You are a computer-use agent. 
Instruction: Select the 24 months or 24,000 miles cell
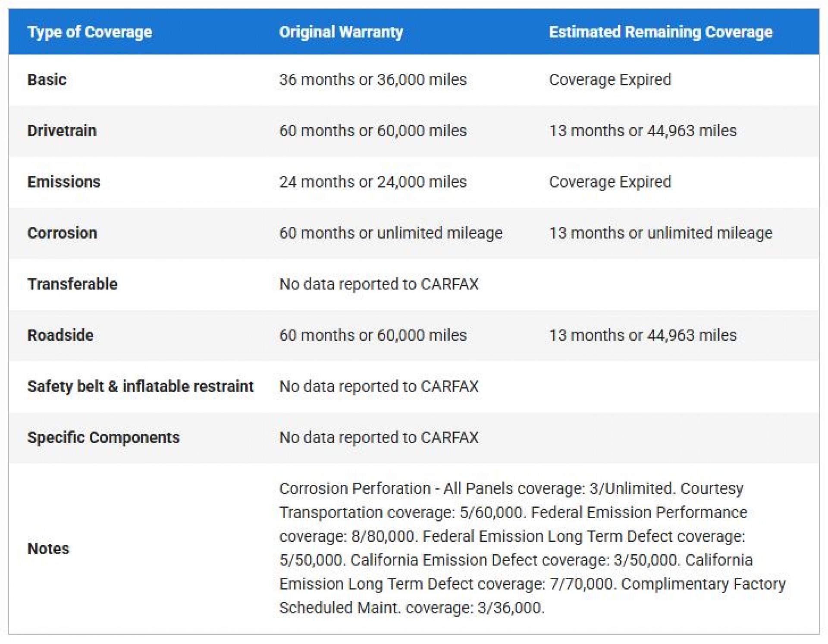[373, 182]
